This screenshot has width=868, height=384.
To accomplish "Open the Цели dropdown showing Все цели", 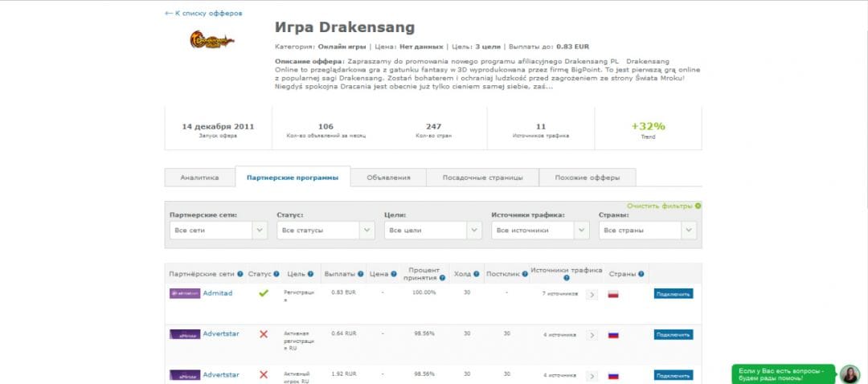I will [x=433, y=231].
